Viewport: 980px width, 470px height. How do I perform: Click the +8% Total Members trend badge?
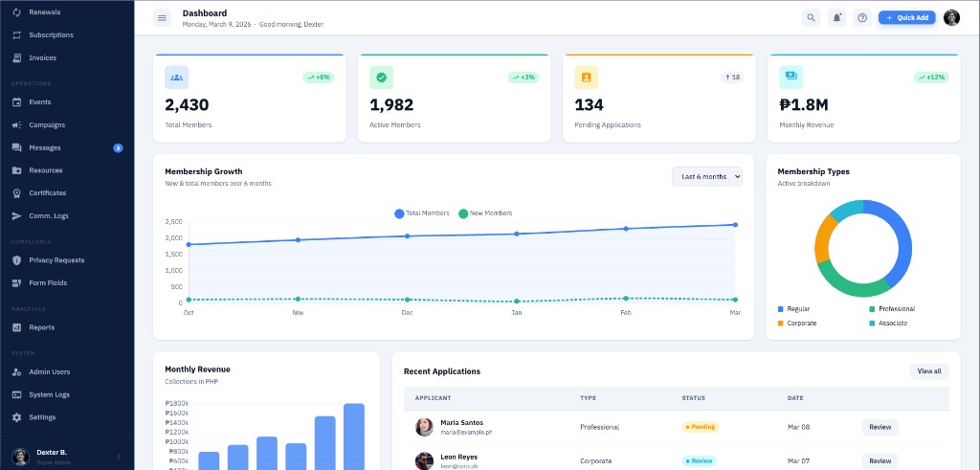[x=319, y=78]
